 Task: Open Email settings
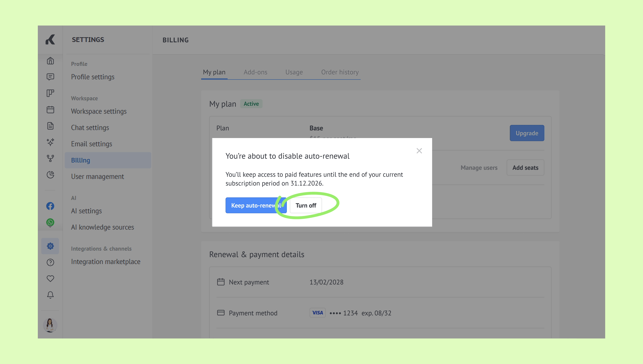pos(91,144)
